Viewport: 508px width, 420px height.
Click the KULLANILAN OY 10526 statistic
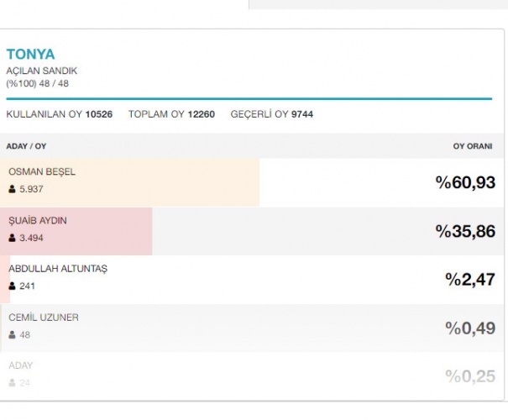tap(59, 114)
